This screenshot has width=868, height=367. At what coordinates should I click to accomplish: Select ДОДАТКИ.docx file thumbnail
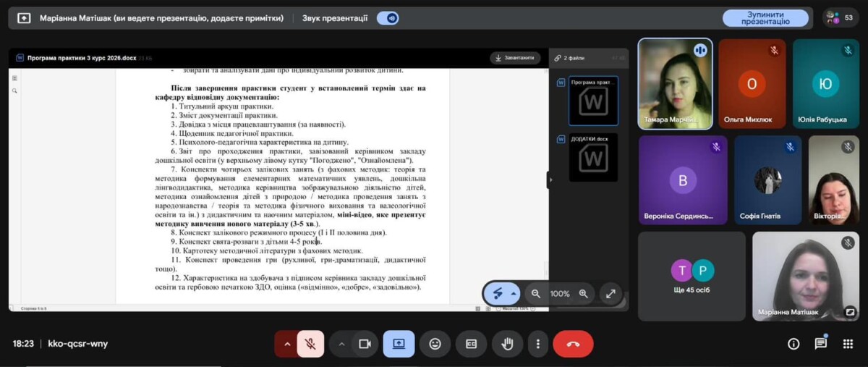(x=593, y=157)
